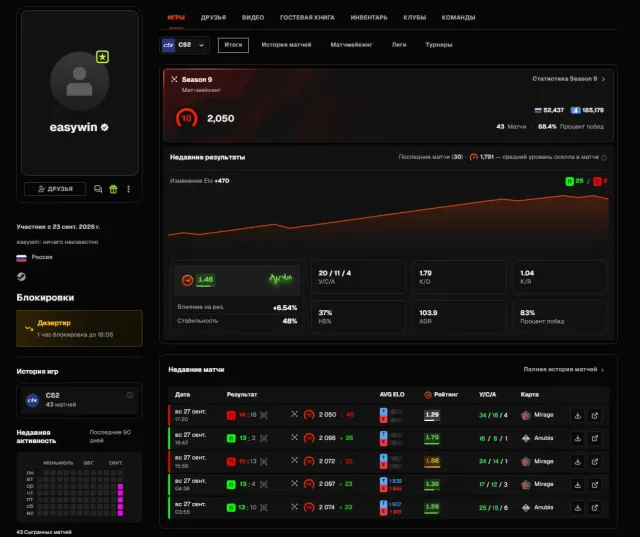Open the 10:13 Mirage match externally
Viewport: 640px width, 537px height.
[595, 462]
